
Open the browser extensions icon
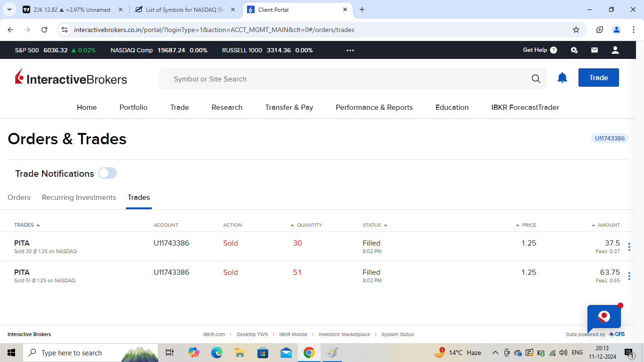tap(600, 30)
